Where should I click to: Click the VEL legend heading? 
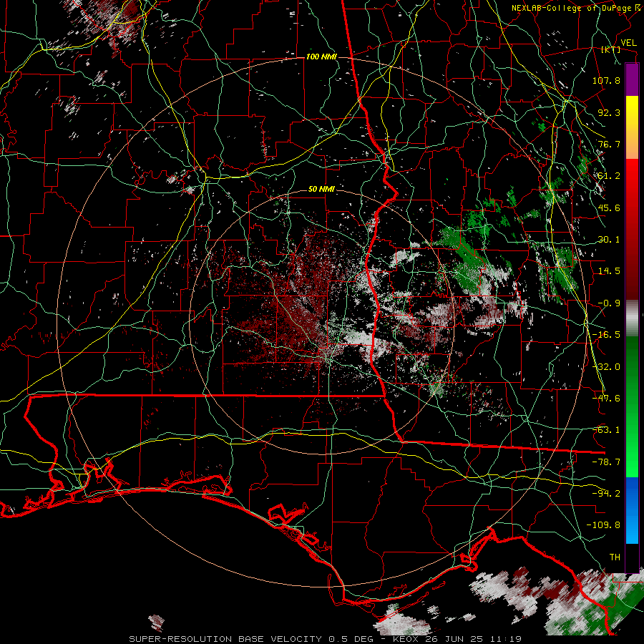(x=629, y=43)
